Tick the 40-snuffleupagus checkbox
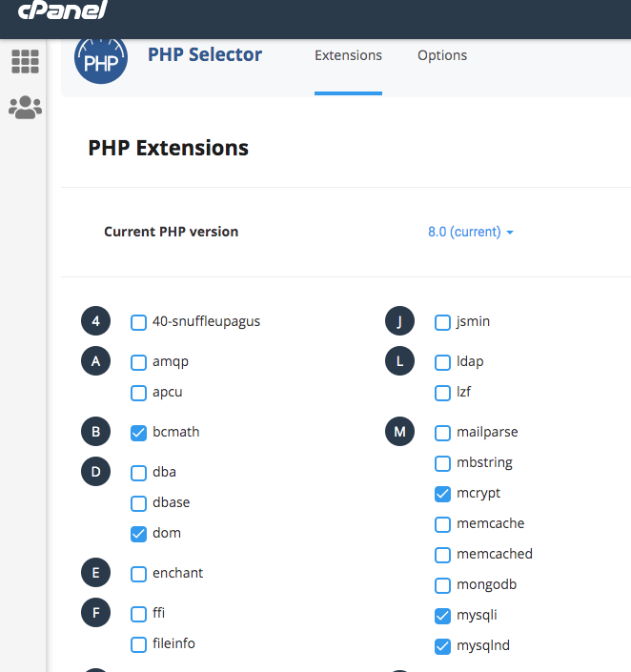Viewport: 631px width, 672px height. coord(138,322)
